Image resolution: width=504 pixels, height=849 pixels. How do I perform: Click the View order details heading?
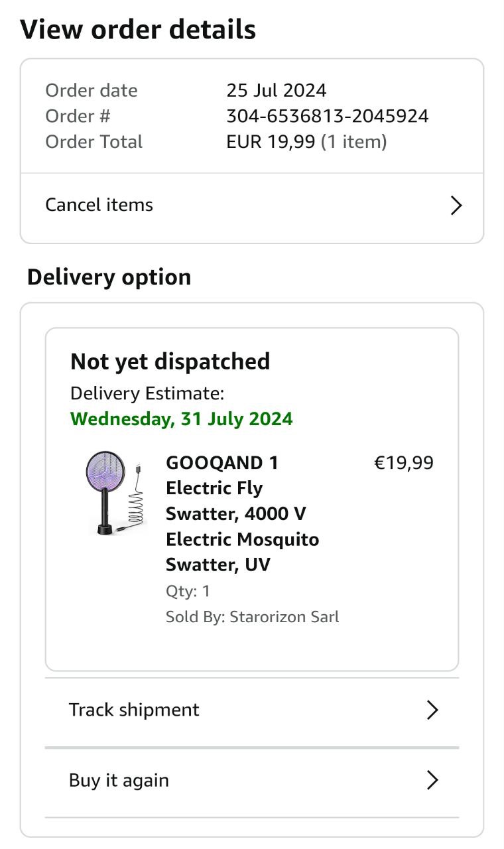(x=138, y=30)
